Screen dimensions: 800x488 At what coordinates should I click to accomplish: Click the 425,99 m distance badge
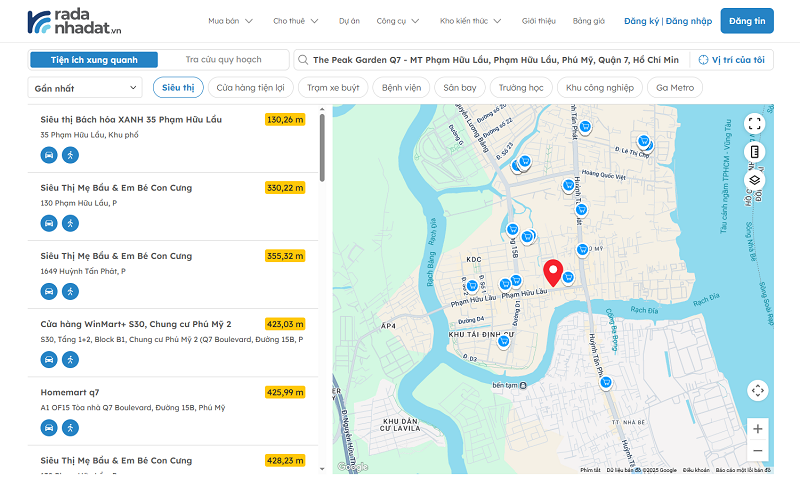pyautogui.click(x=285, y=392)
